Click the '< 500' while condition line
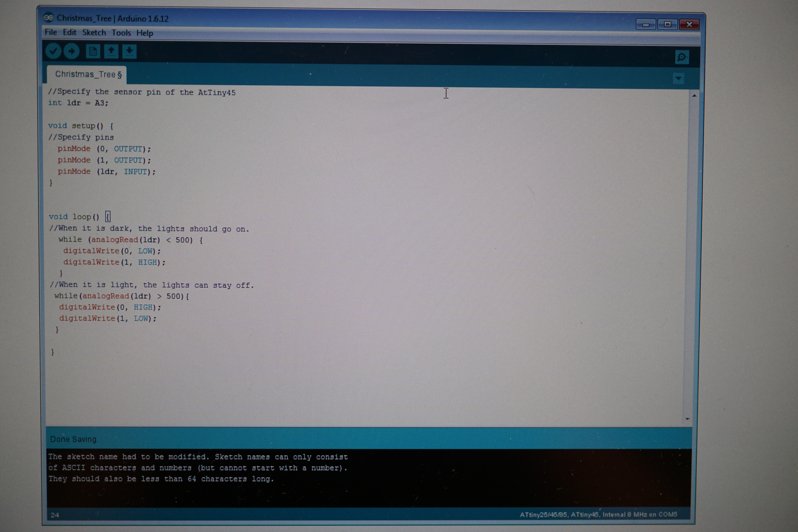This screenshot has height=532, width=798. (x=131, y=240)
